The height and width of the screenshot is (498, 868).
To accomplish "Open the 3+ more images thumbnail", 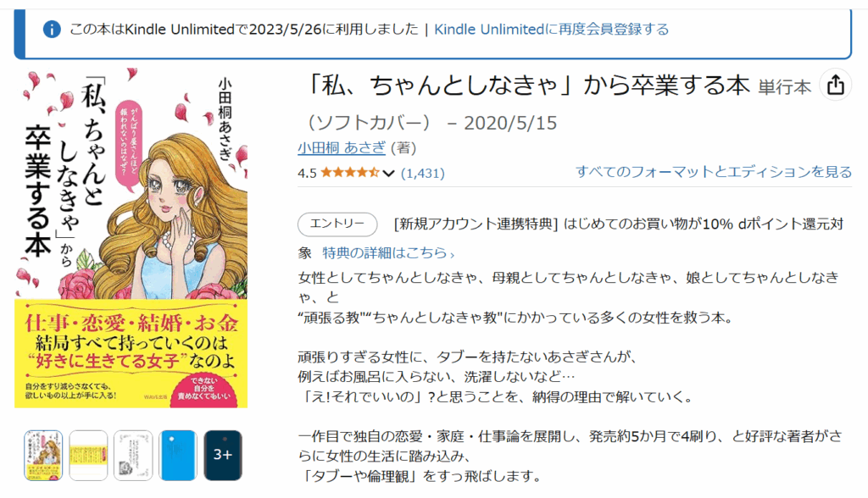I will coord(223,456).
